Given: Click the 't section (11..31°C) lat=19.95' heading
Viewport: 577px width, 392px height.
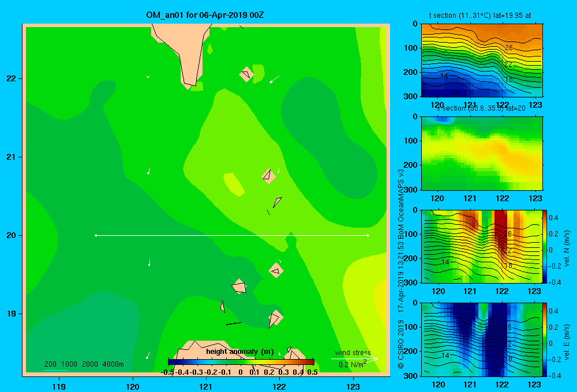Looking at the screenshot, I should tap(480, 16).
